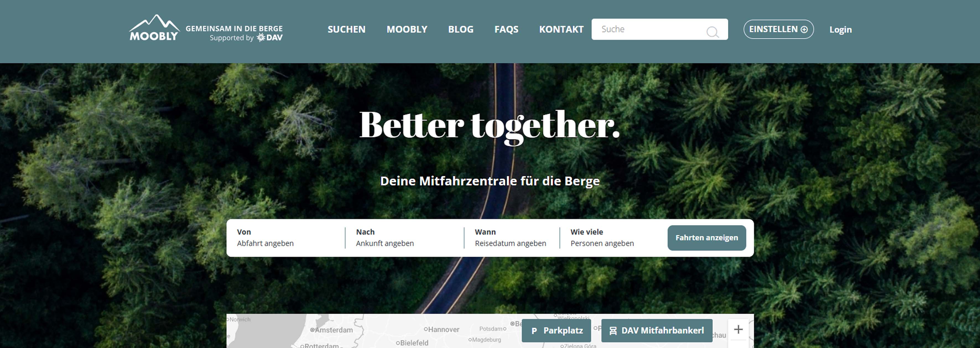Click the magnifier icon in search box
The height and width of the screenshot is (348, 980).
point(713,32)
